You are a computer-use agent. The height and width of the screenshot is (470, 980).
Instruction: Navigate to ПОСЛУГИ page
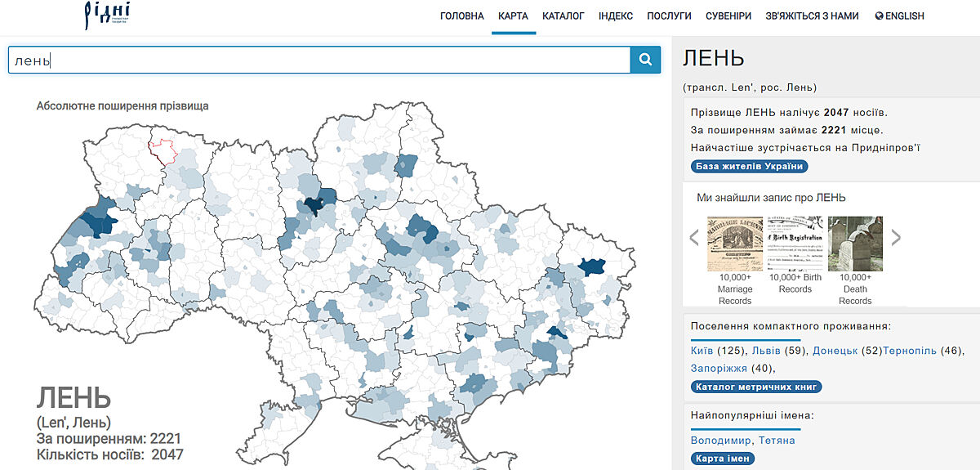click(669, 16)
